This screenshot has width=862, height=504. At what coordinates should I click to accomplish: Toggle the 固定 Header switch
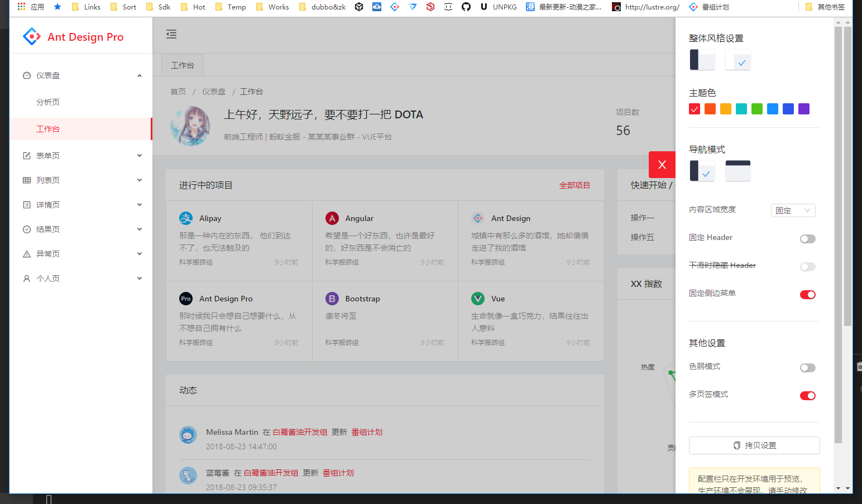808,239
